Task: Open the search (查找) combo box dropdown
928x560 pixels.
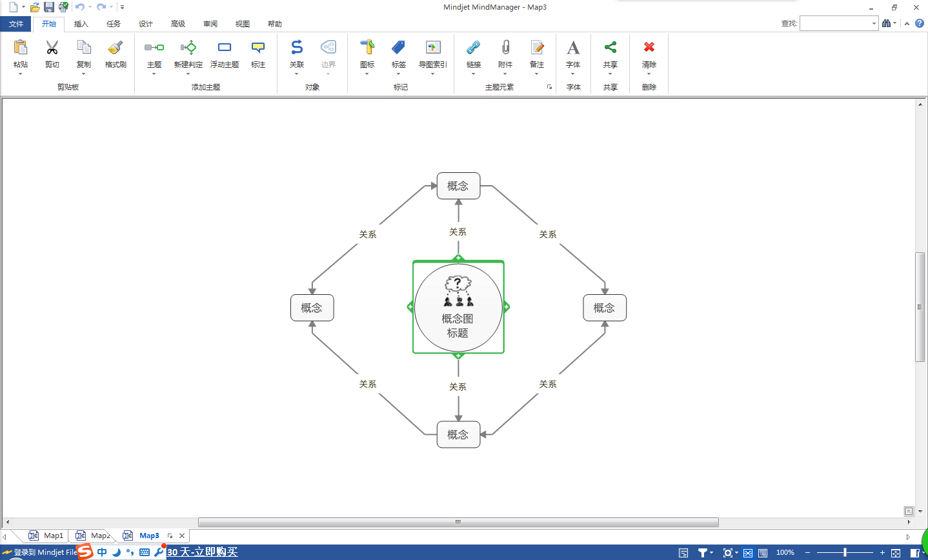Action: 874,23
